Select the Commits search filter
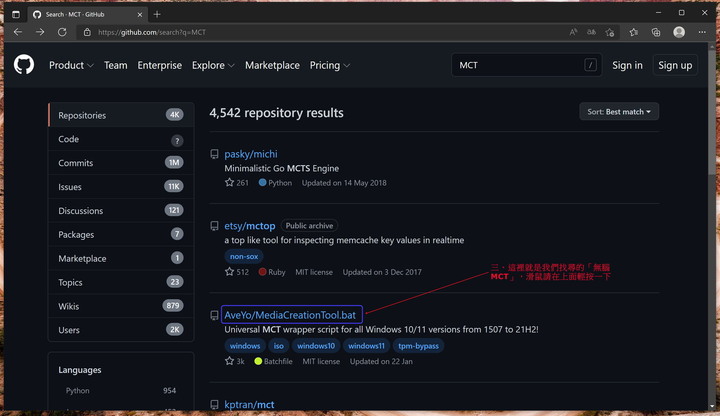Image resolution: width=720 pixels, height=416 pixels. 121,163
